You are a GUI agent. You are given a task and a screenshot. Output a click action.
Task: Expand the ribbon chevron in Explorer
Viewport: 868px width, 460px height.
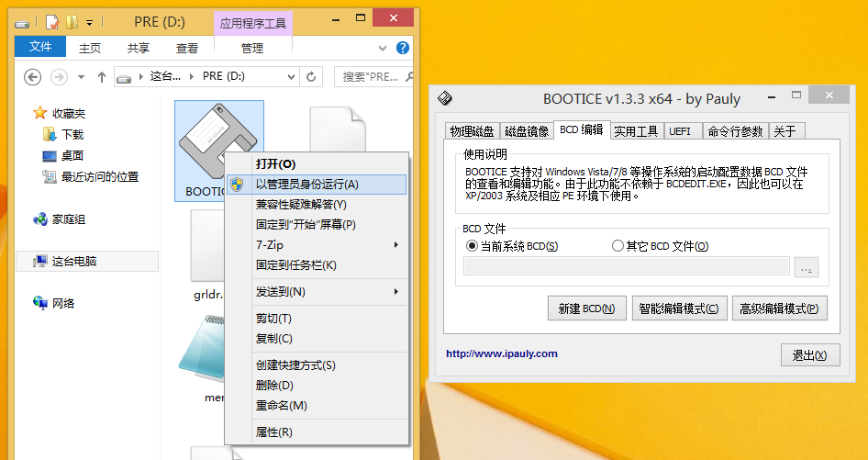click(382, 49)
